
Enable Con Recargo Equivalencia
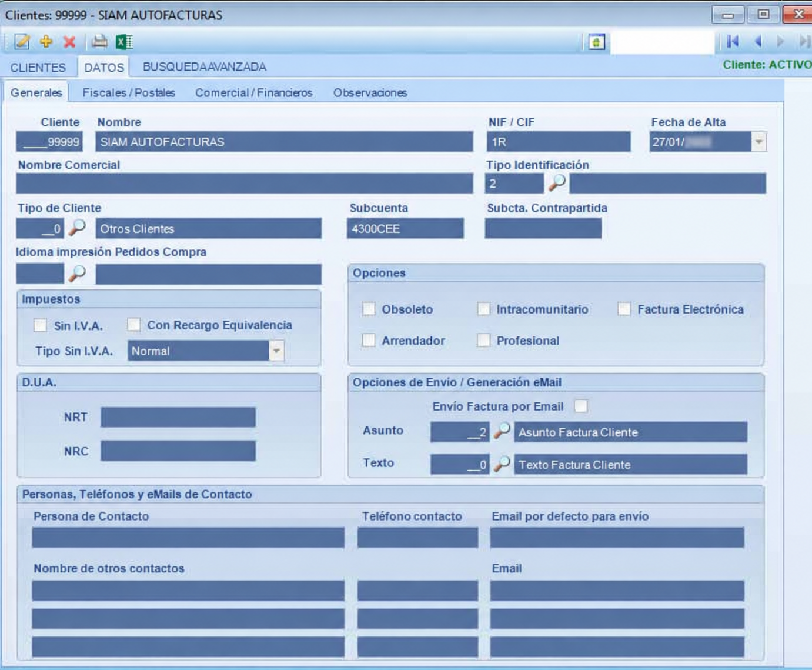(134, 325)
